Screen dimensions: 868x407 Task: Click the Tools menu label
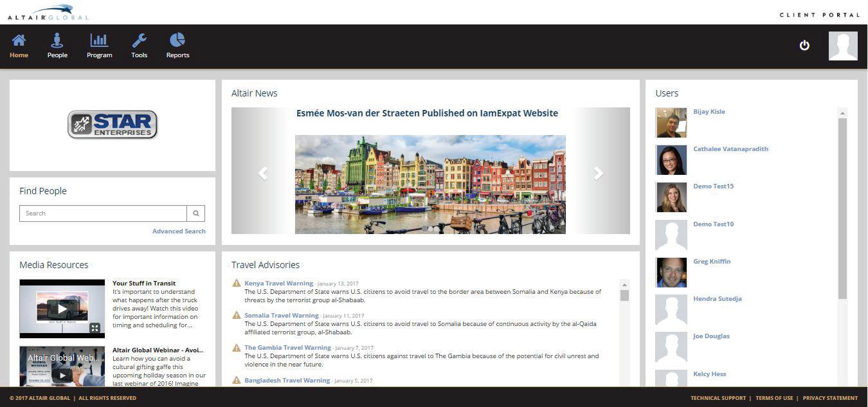click(x=139, y=55)
